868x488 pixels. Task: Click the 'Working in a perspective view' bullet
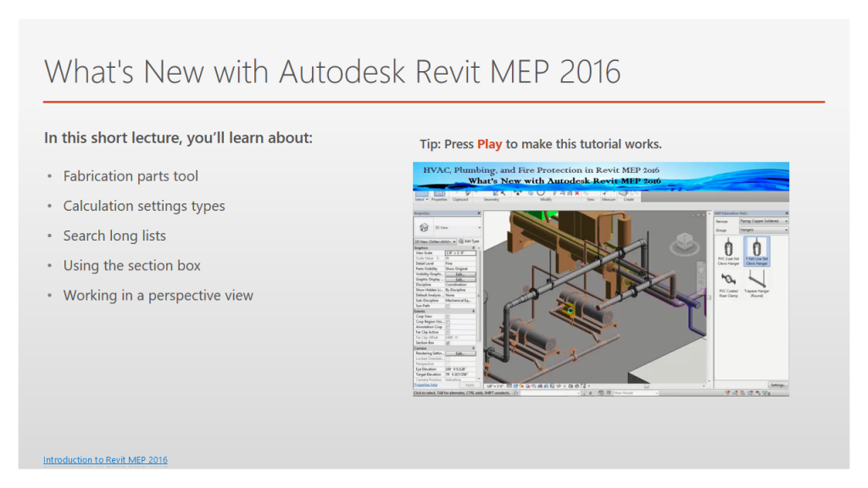click(x=159, y=296)
